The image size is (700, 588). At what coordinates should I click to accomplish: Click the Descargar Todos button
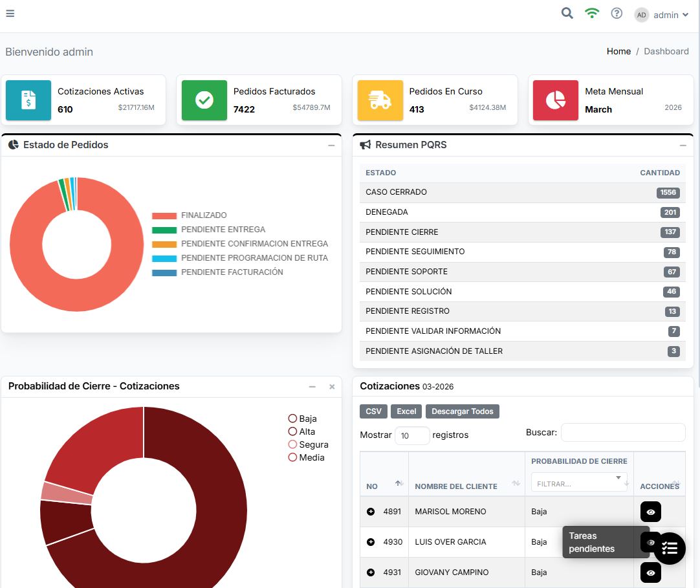pos(462,411)
